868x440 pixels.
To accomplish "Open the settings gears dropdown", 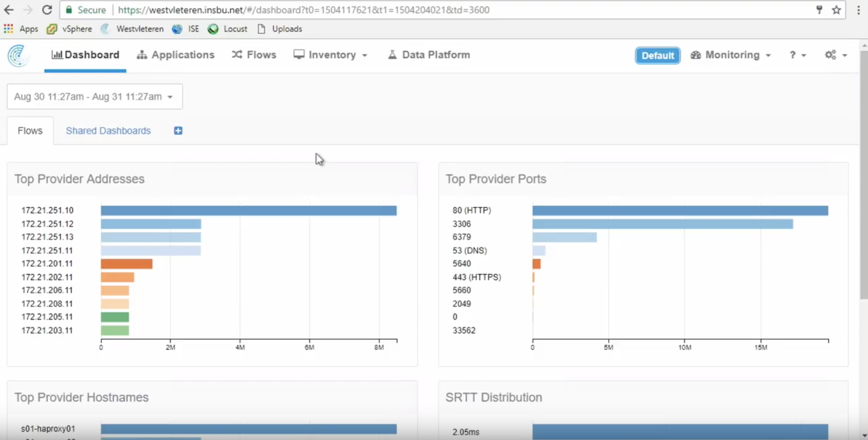I will pyautogui.click(x=836, y=55).
